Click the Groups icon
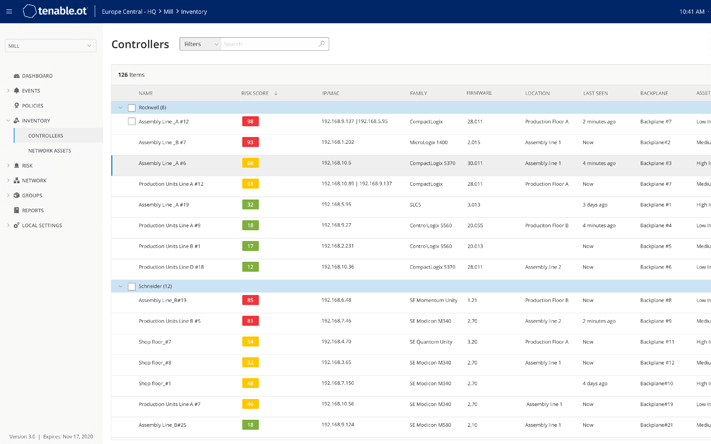The height and width of the screenshot is (444, 711). click(17, 195)
